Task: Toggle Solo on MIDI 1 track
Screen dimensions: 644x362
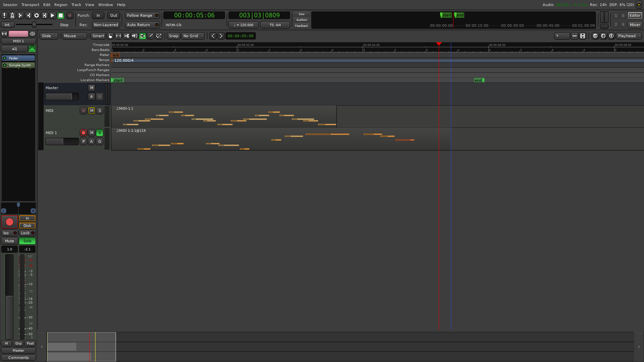Action: tap(100, 133)
